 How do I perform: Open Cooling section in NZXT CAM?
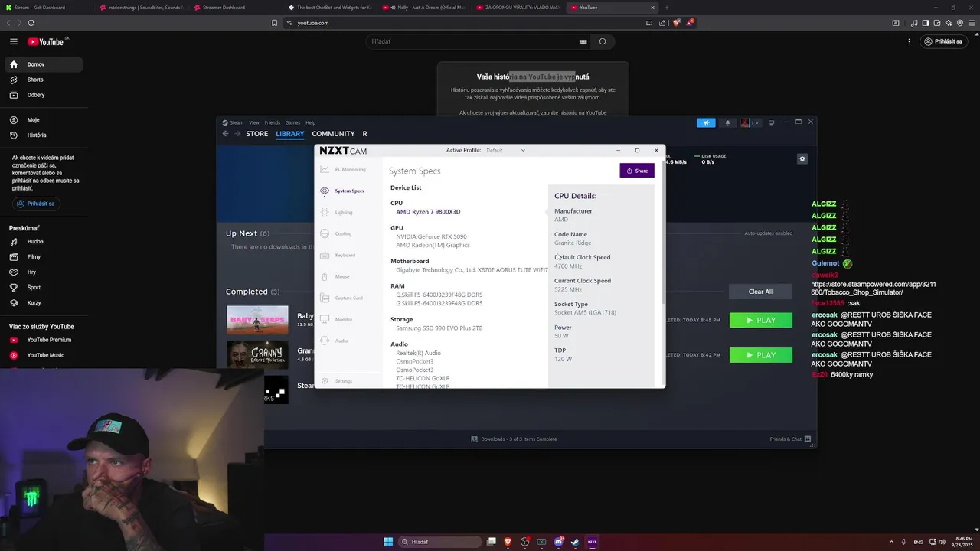(337, 233)
